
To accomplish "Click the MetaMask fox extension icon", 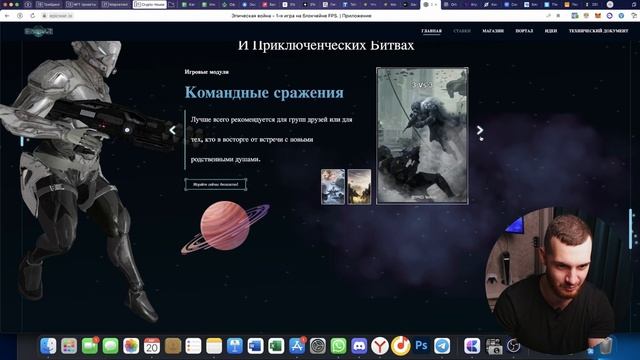I will click(598, 16).
